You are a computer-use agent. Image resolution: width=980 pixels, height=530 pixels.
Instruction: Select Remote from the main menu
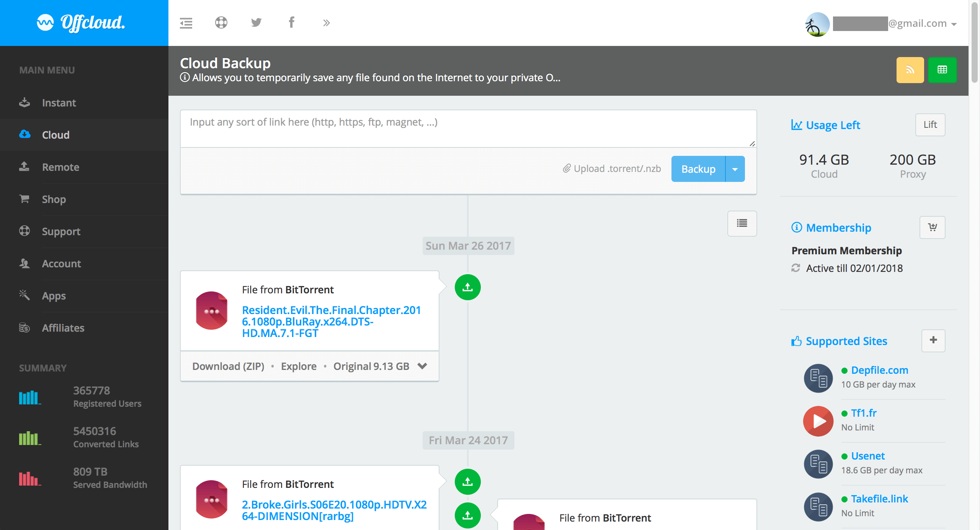(x=60, y=167)
